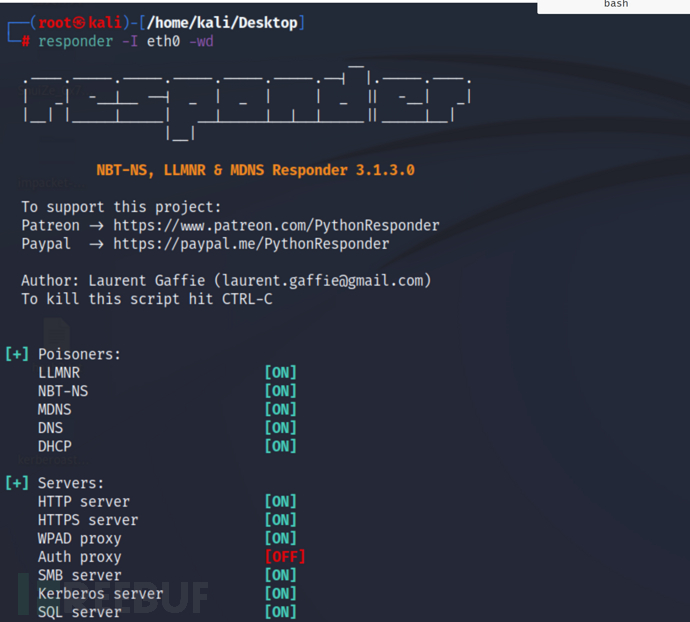Click the author email laurent.gaffie@gmail.com
Screen dimensions: 690x622
(331, 281)
